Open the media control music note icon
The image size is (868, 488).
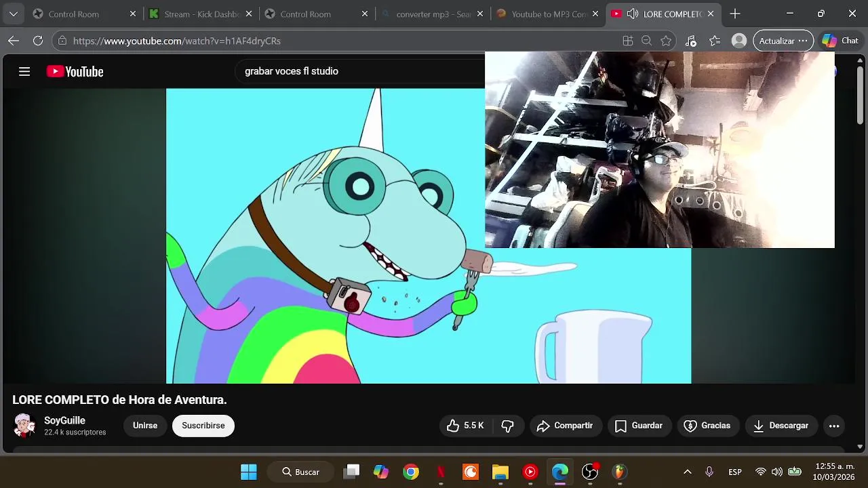click(691, 41)
